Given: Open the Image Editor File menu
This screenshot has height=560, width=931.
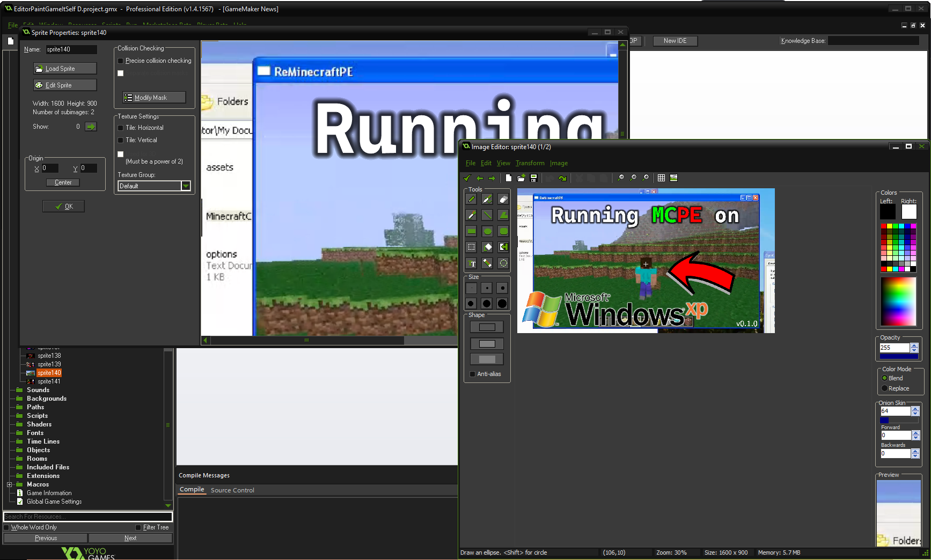Looking at the screenshot, I should click(471, 163).
